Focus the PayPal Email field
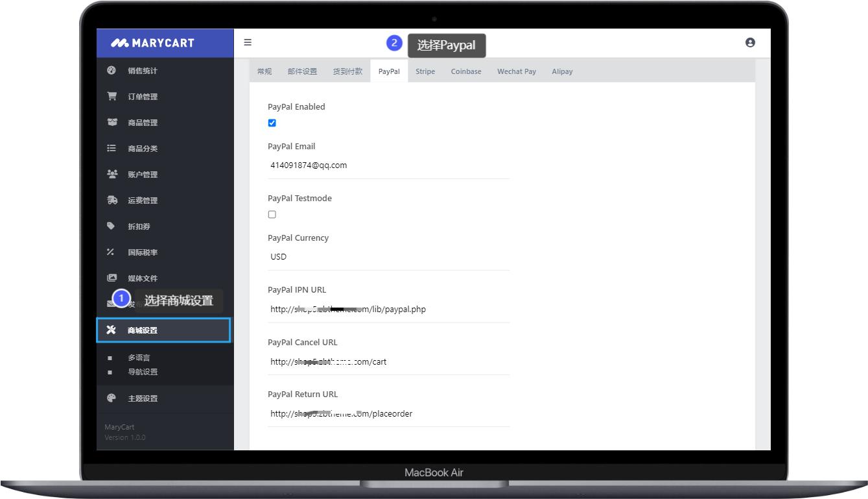The width and height of the screenshot is (868, 499). coord(388,165)
